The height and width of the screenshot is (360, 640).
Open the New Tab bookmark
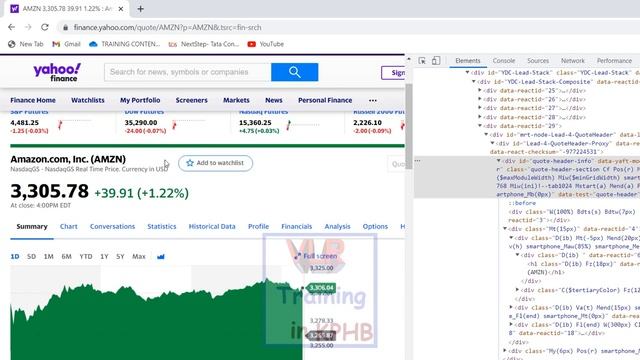click(26, 44)
